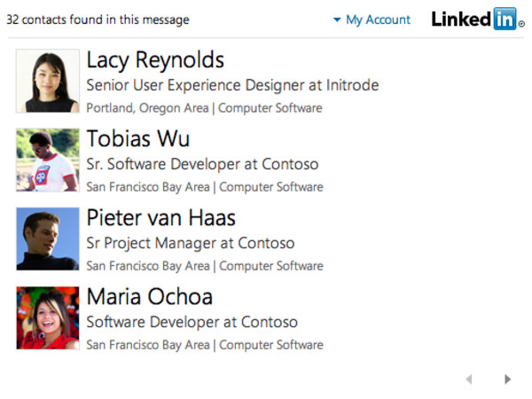
Task: Select the Pieter van Haas contact name
Action: [160, 218]
